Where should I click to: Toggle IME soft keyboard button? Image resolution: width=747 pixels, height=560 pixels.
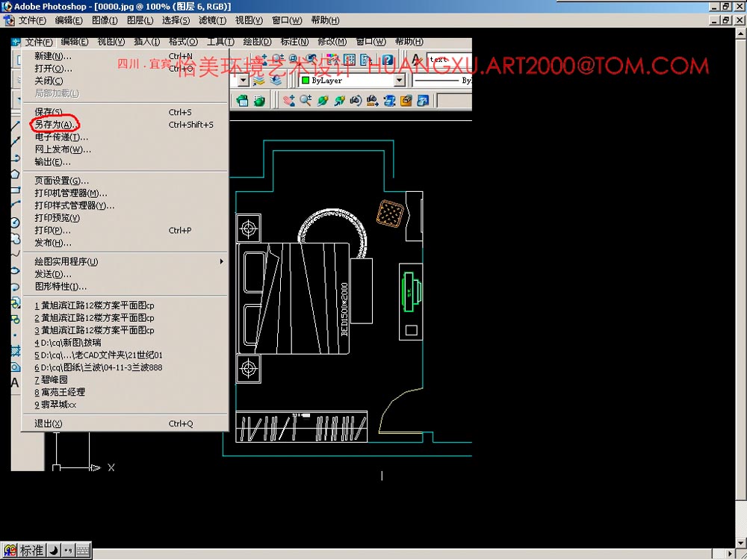tap(83, 550)
